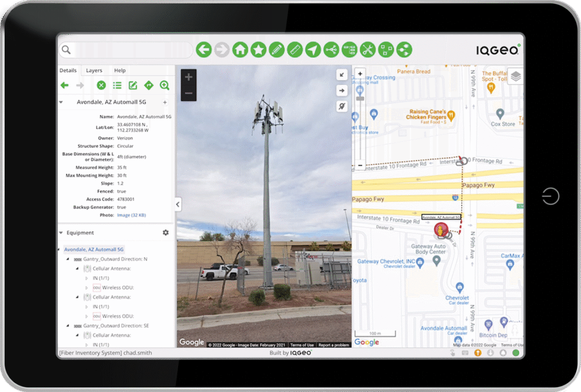
Task: Click the Home icon in top toolbar
Action: (240, 50)
